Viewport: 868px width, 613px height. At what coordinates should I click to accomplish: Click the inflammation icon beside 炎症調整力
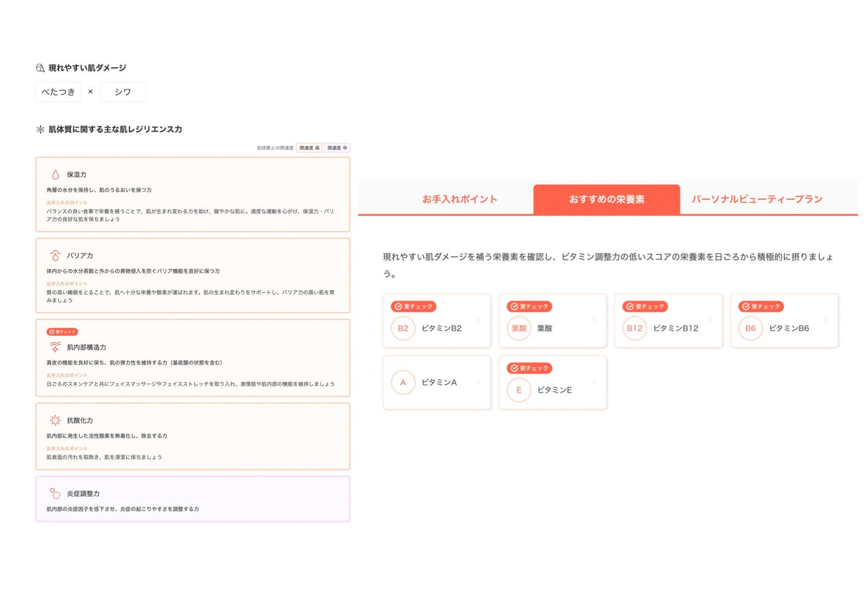coord(55,493)
